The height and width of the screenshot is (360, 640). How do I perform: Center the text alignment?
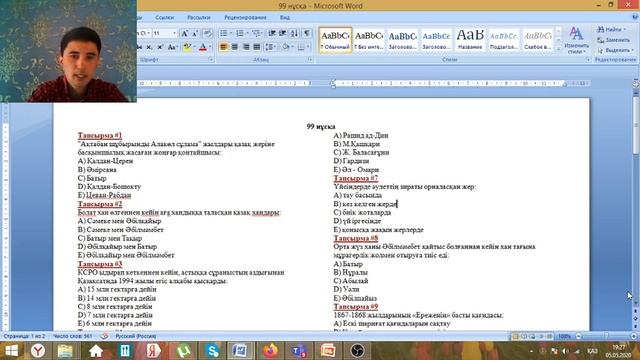[235, 47]
